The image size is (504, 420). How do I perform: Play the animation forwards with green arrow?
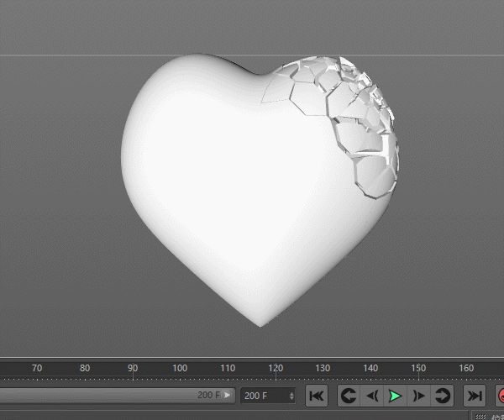click(396, 396)
